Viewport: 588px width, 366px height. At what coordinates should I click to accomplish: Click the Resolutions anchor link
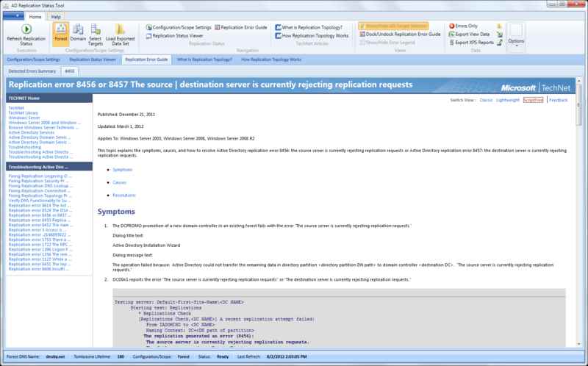click(x=124, y=195)
